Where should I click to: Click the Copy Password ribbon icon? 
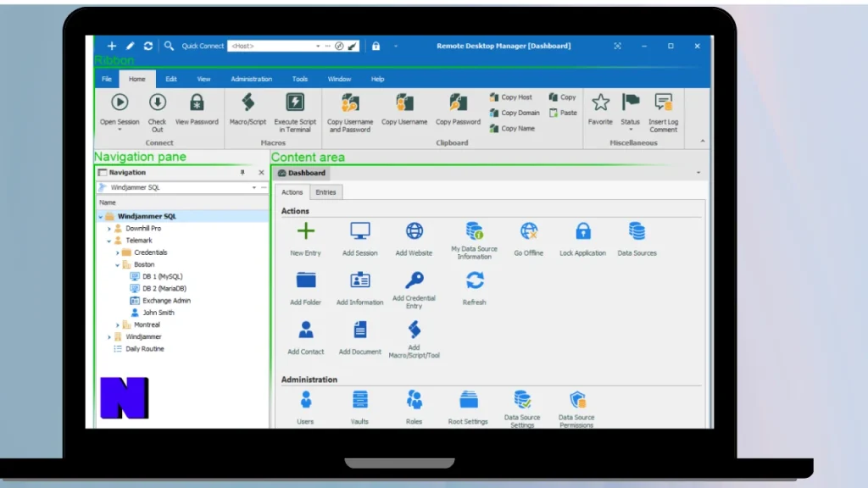point(458,103)
